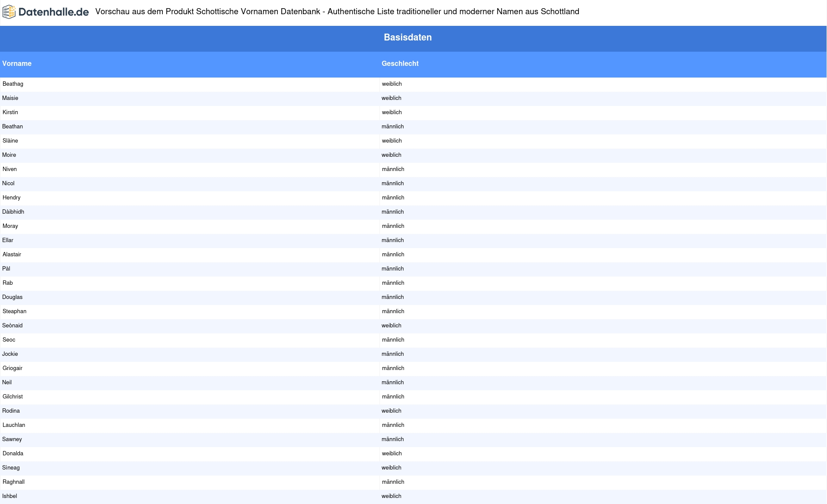This screenshot has width=827, height=504.
Task: Select the name Beathag
Action: click(13, 84)
